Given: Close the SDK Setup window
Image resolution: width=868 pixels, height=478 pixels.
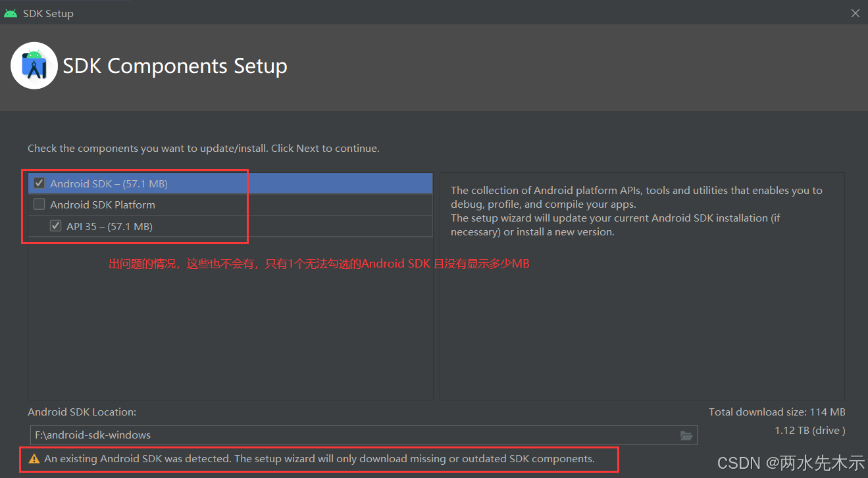Looking at the screenshot, I should coord(855,12).
